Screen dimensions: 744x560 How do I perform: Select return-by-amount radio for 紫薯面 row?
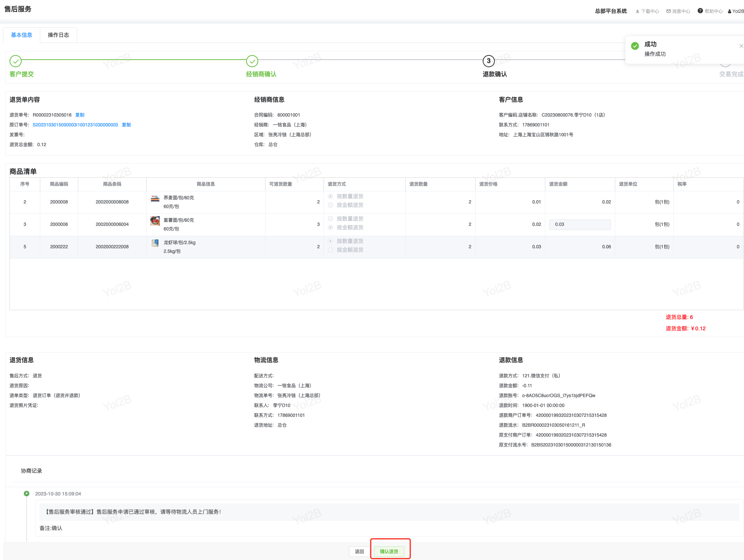pyautogui.click(x=330, y=227)
